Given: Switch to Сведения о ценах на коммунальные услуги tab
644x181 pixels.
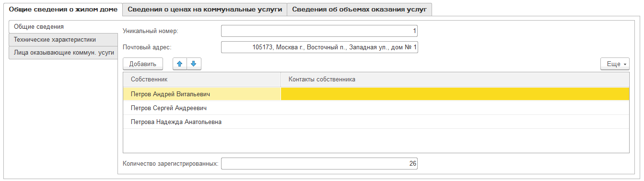Looking at the screenshot, I should [x=205, y=9].
